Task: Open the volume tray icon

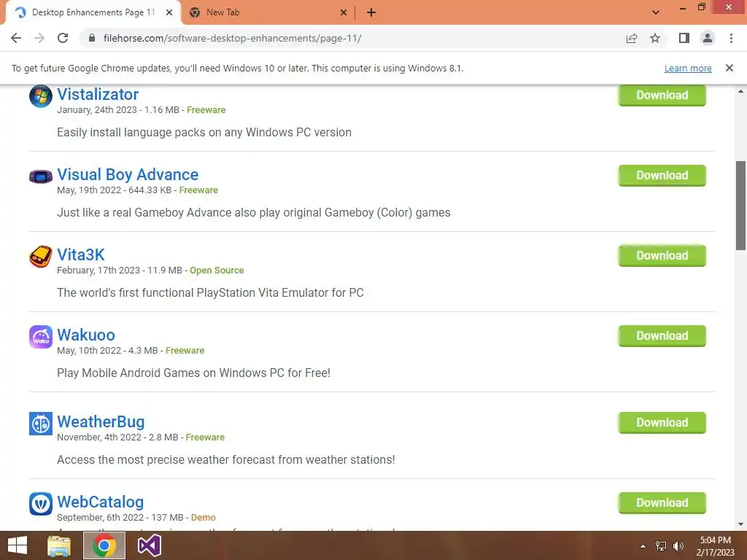Action: point(678,546)
